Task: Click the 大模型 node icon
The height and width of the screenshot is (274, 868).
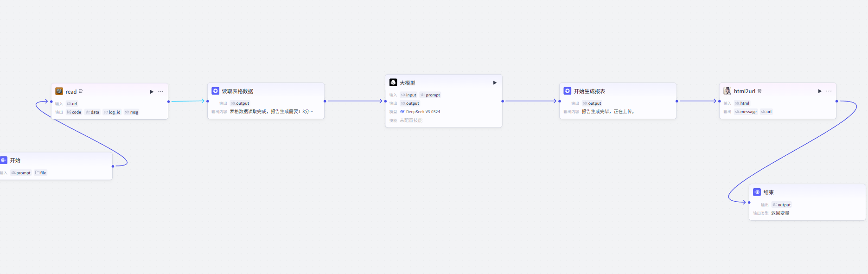Action: click(393, 83)
